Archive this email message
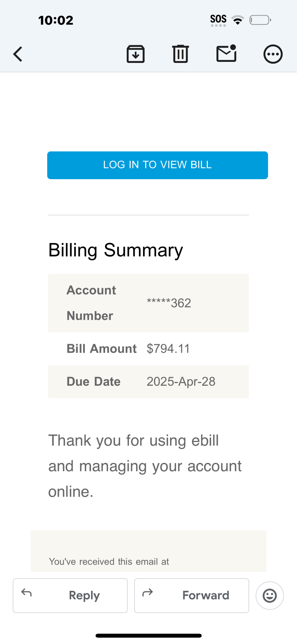297x644 pixels. (x=136, y=54)
